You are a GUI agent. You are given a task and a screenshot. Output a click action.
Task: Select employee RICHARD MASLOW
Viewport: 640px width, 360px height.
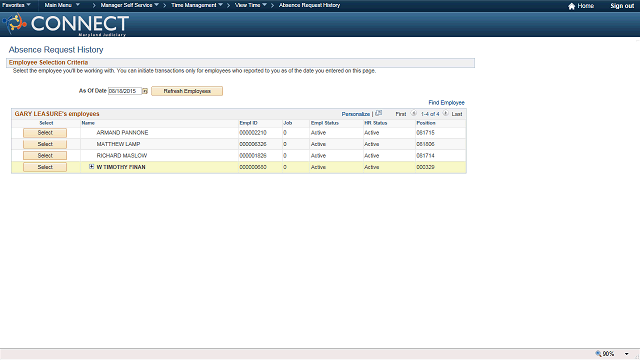click(x=45, y=156)
